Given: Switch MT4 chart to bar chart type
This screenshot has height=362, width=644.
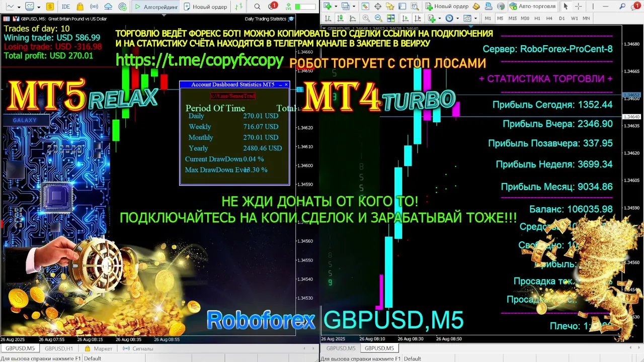Looking at the screenshot, I should [328, 18].
